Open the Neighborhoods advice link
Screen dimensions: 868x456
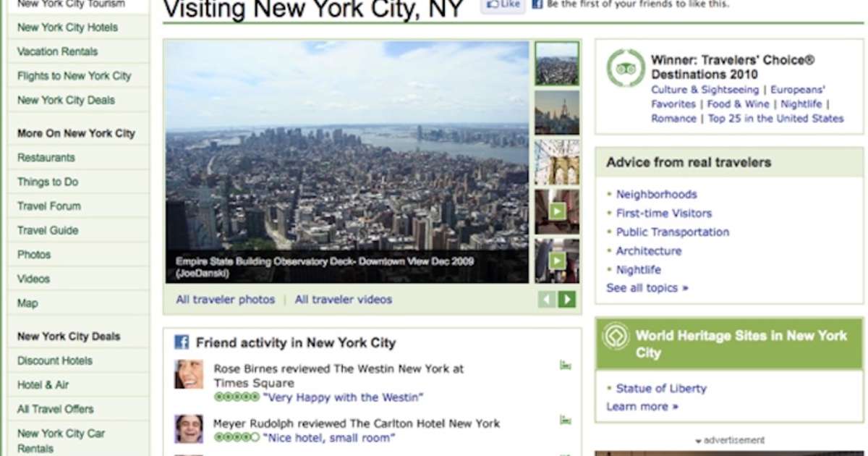657,194
